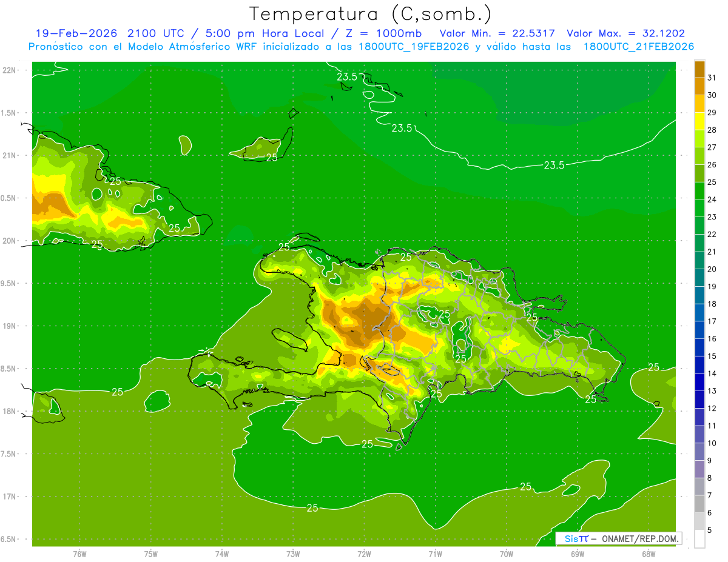
Task: Click the "73W" longitude label
Action: pyautogui.click(x=293, y=553)
